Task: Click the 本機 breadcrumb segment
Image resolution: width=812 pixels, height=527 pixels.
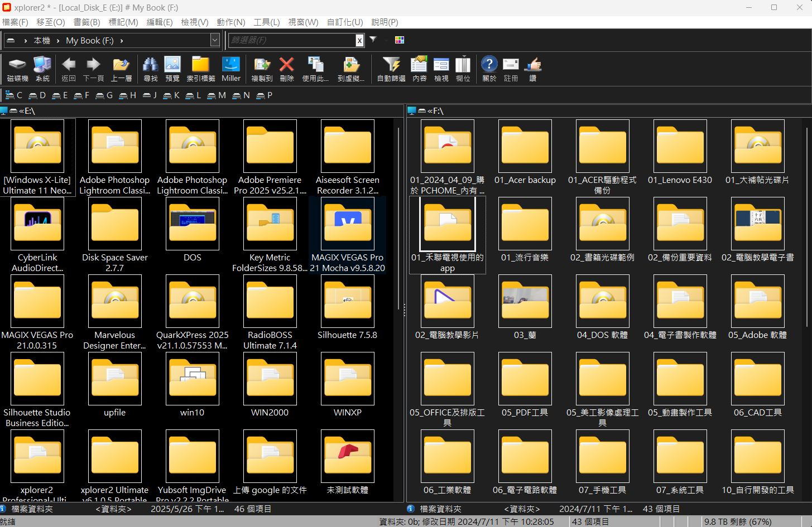Action: [x=42, y=41]
